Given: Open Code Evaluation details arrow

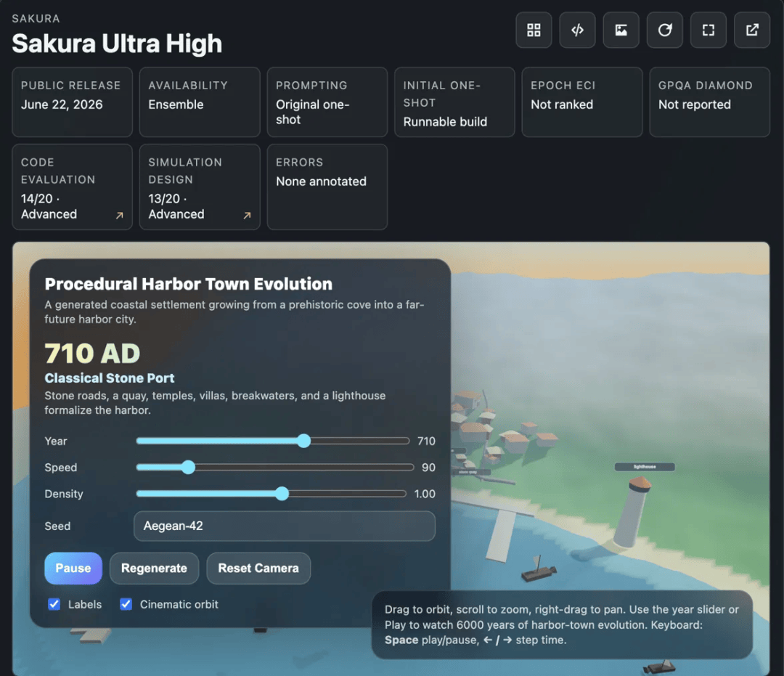Looking at the screenshot, I should (120, 216).
